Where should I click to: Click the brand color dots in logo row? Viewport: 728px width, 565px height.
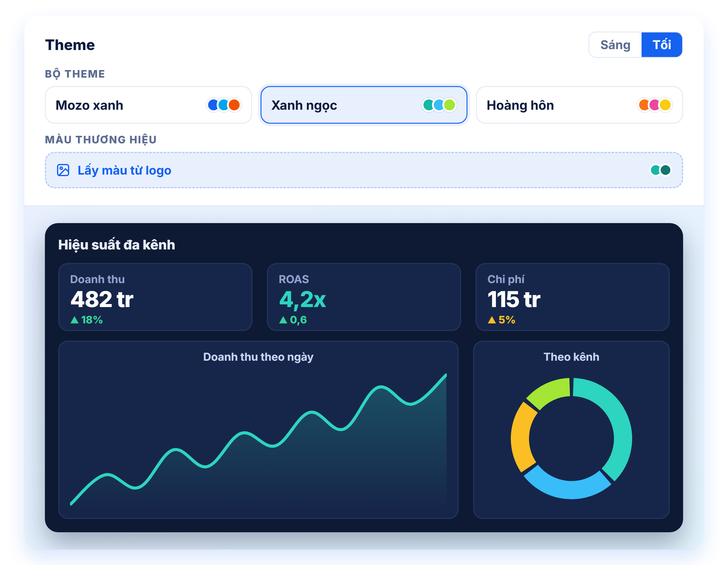[660, 170]
